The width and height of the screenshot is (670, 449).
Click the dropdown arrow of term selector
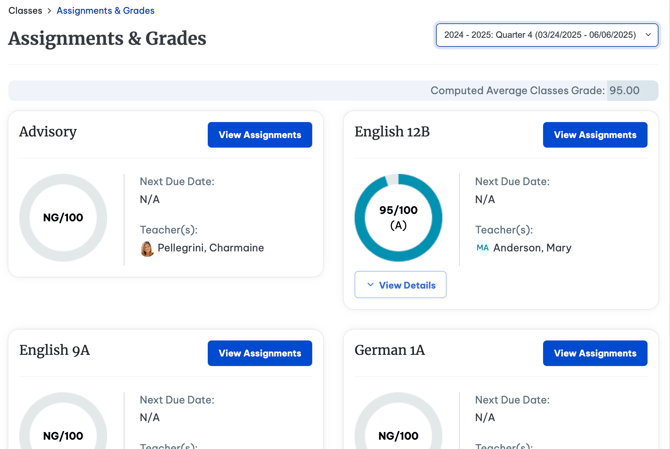[648, 35]
